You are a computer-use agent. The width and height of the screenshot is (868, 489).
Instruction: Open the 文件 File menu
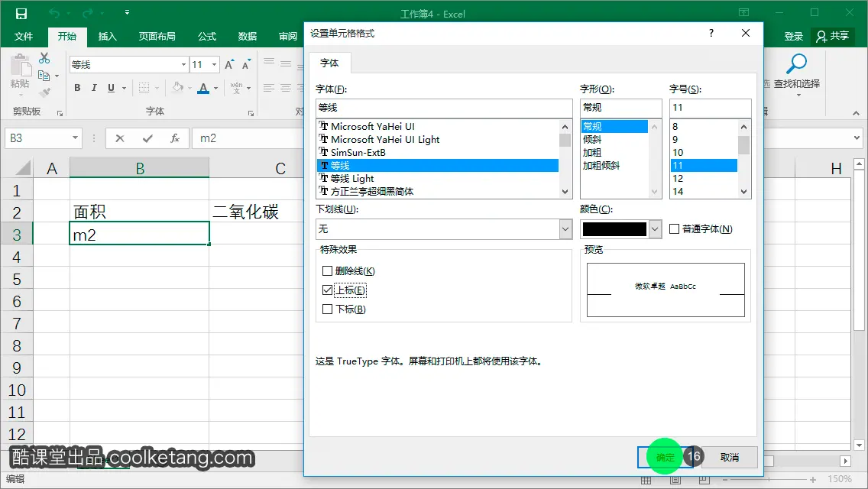pos(23,37)
